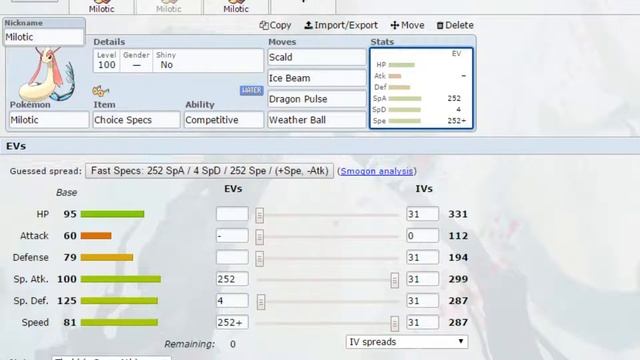640x360 pixels.
Task: Edit the Item field Choice Specs
Action: click(136, 120)
